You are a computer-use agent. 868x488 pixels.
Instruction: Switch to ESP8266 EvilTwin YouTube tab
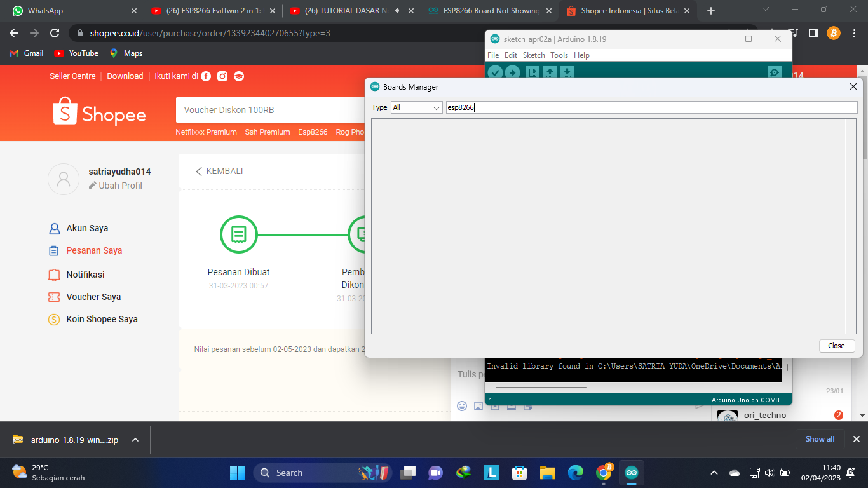click(214, 11)
